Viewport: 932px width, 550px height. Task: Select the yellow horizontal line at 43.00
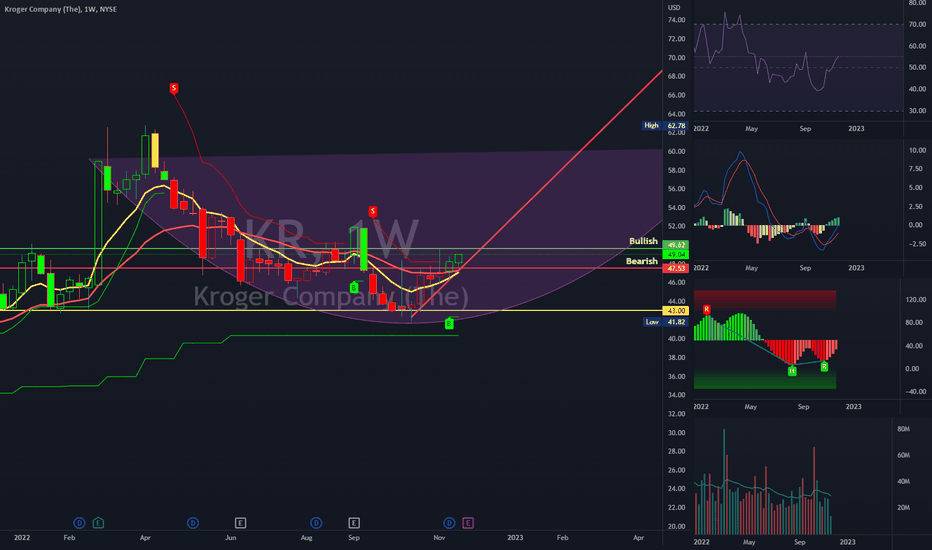point(331,310)
